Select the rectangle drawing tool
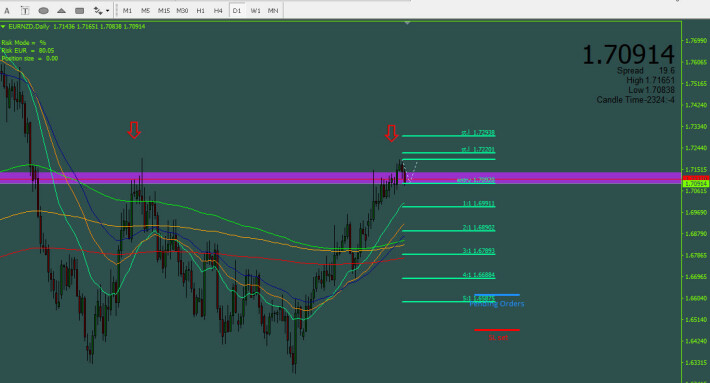This screenshot has width=710, height=383. click(x=79, y=10)
